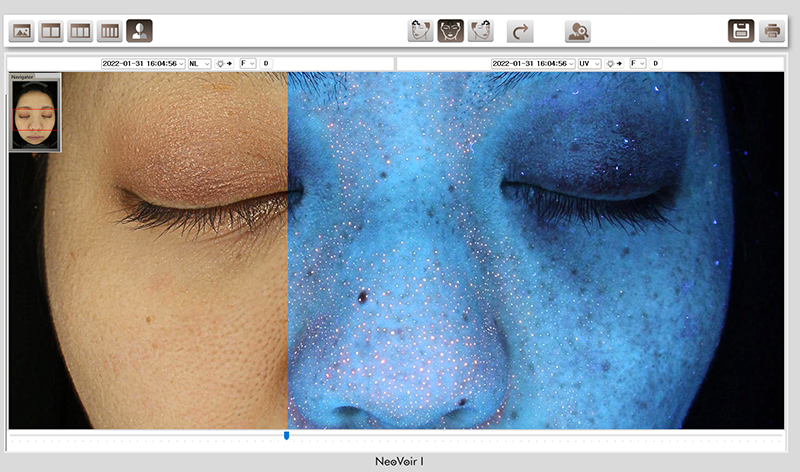800x472 pixels.
Task: Show the left side face view
Action: pos(420,31)
